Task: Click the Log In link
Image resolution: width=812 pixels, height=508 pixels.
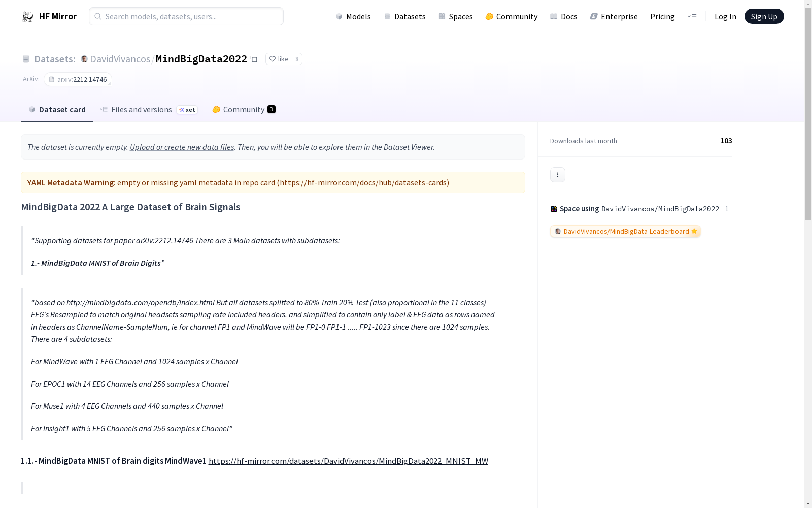Action: click(725, 16)
